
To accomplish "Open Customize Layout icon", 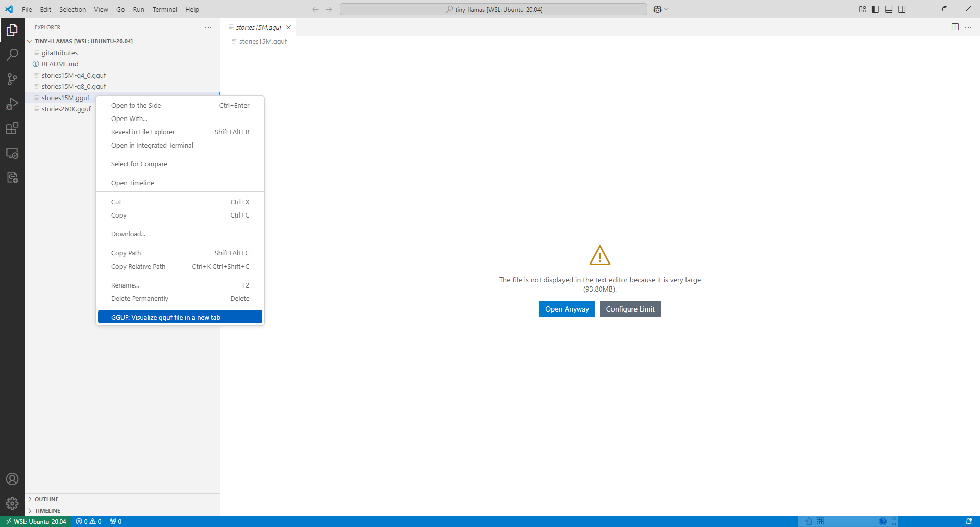I will pos(862,9).
